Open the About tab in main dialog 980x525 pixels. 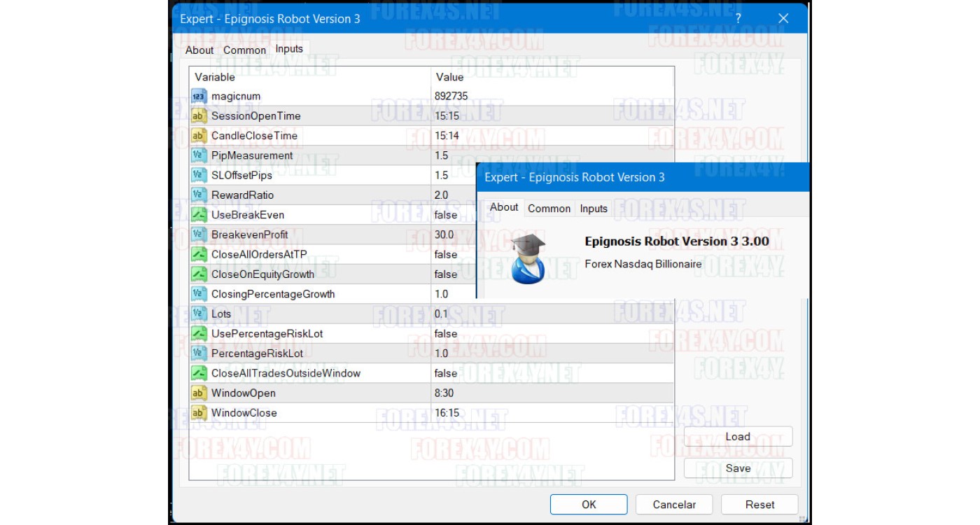pyautogui.click(x=199, y=50)
